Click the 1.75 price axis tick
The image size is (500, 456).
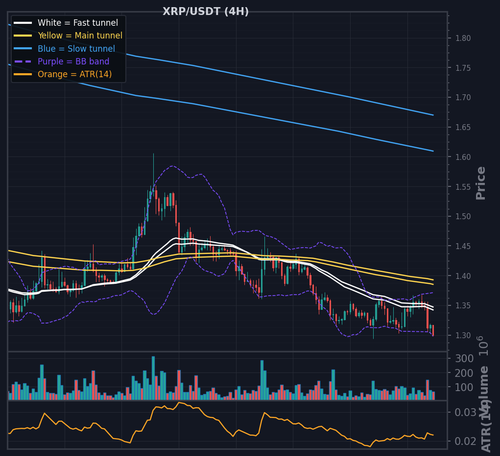[463, 68]
